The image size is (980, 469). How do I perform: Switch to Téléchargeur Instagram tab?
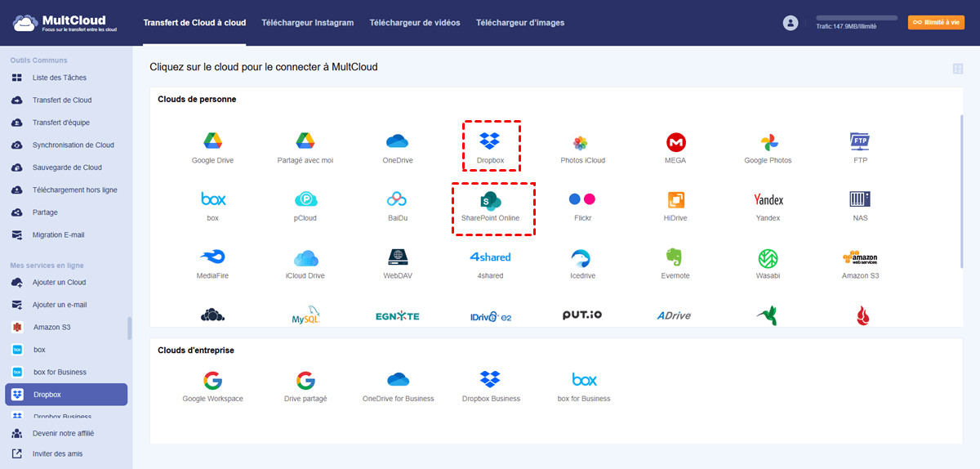click(307, 23)
